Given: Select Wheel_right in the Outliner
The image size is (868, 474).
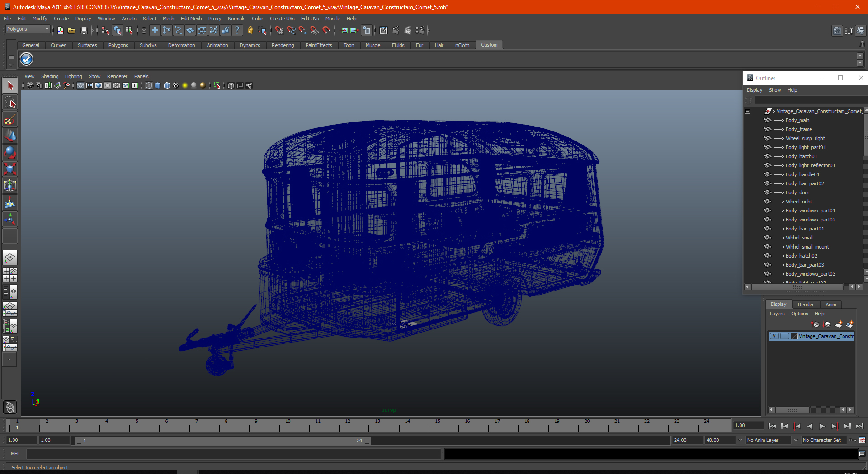Looking at the screenshot, I should 799,202.
